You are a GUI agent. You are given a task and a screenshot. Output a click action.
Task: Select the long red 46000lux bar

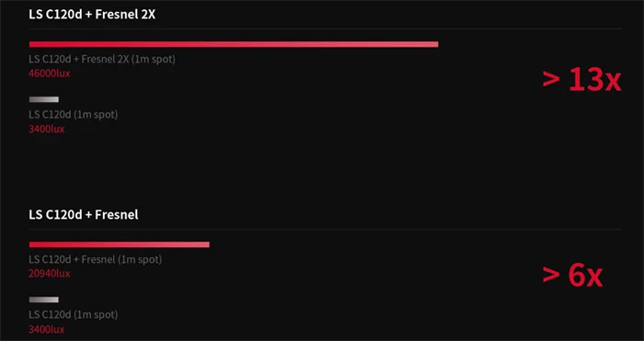[234, 44]
